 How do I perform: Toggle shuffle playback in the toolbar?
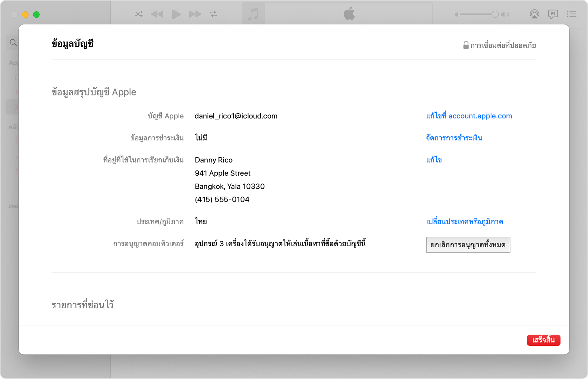[x=138, y=14]
